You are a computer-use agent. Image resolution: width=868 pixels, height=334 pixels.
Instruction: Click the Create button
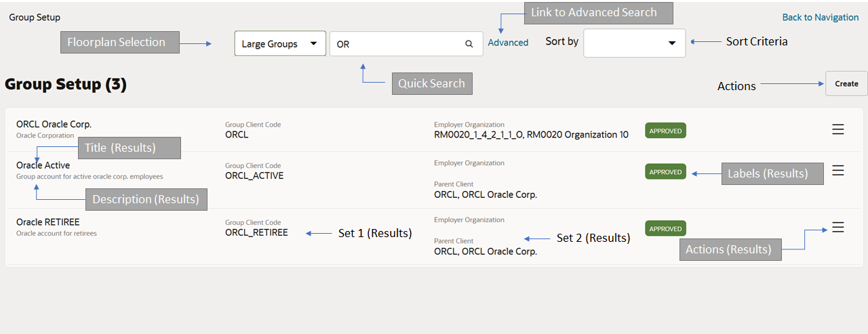[x=846, y=83]
